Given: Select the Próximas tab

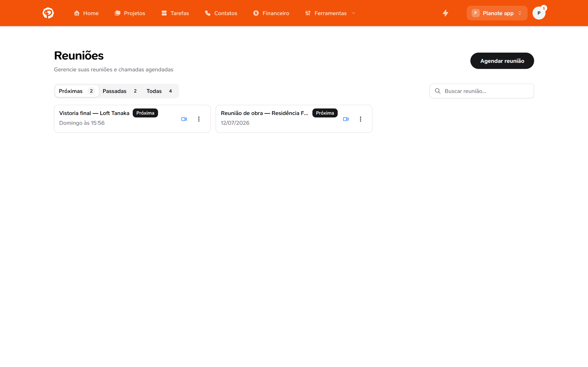Looking at the screenshot, I should click(x=77, y=91).
